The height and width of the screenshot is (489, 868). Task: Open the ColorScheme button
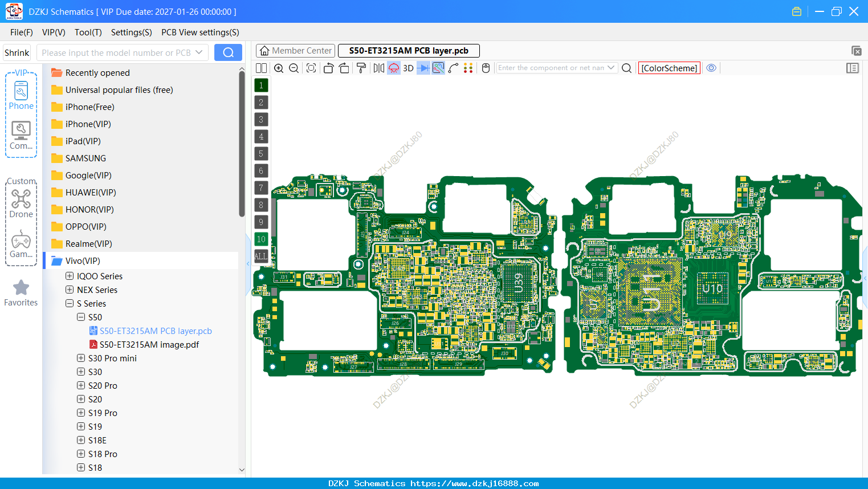(669, 68)
